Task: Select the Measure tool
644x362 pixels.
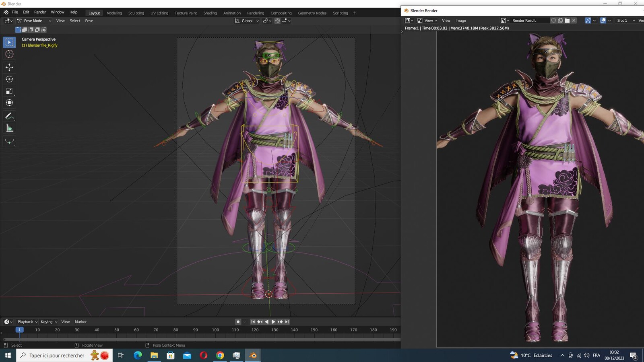Action: click(9, 128)
